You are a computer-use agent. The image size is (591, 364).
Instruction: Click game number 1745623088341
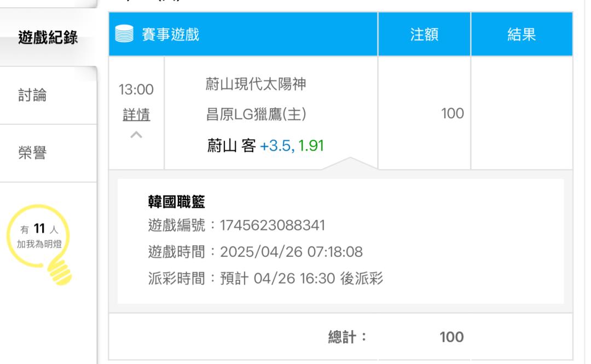pyautogui.click(x=272, y=226)
